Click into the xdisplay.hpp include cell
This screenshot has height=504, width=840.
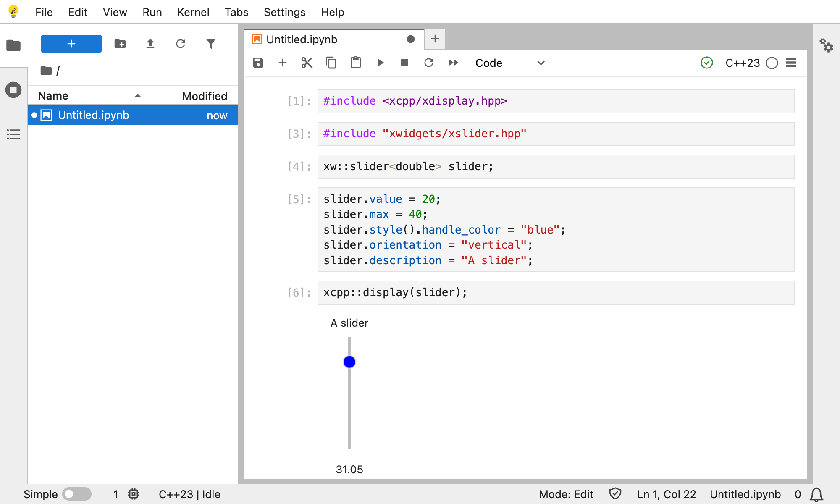click(x=556, y=101)
